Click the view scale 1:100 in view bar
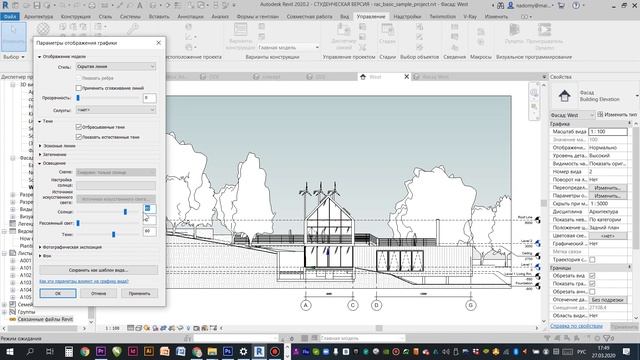Viewport: 640px width, 360px height. (113, 328)
